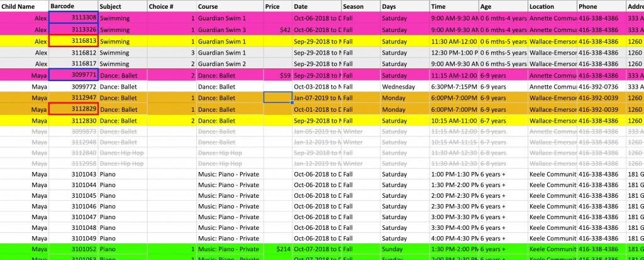
Task: Select the $59 price cell
Action: tap(277, 75)
